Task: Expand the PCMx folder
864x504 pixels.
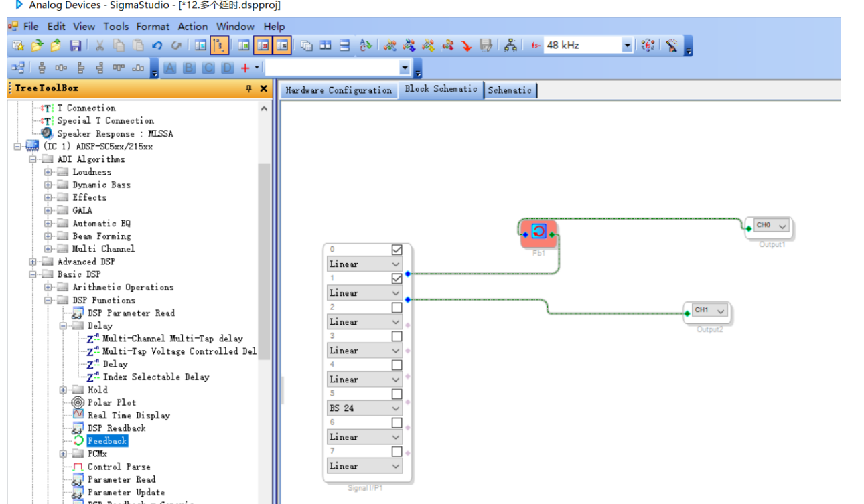Action: [64, 454]
